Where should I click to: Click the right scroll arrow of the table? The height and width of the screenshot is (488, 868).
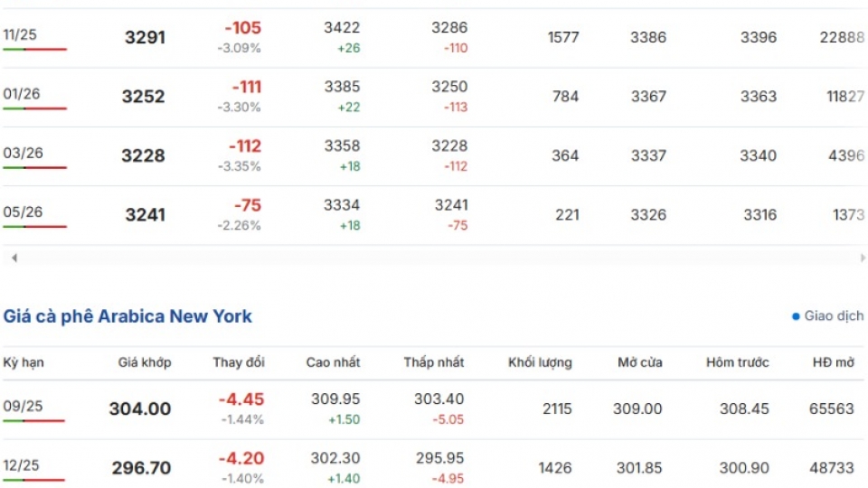coord(863,258)
